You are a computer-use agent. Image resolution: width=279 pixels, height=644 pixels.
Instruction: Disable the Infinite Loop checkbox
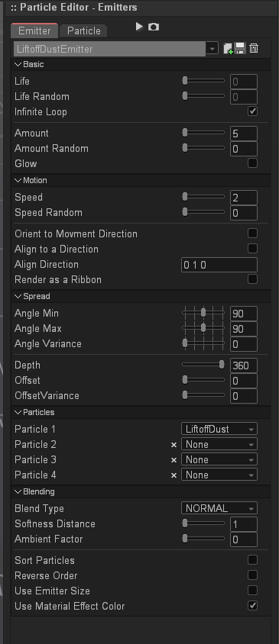pyautogui.click(x=253, y=111)
